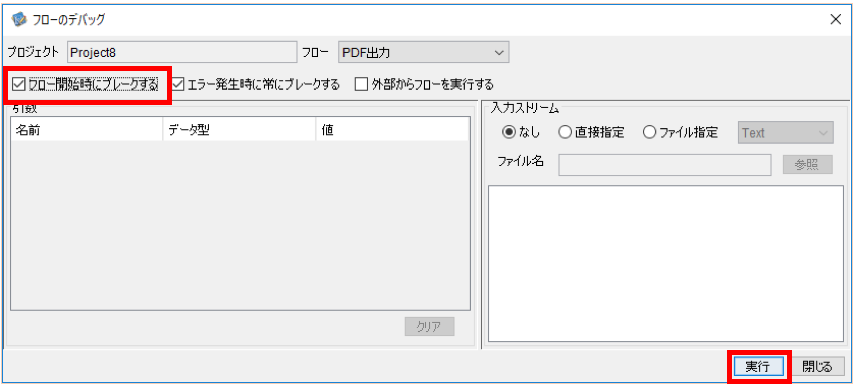Select the ファイル指定 radio button
854x386 pixels.
pos(649,132)
